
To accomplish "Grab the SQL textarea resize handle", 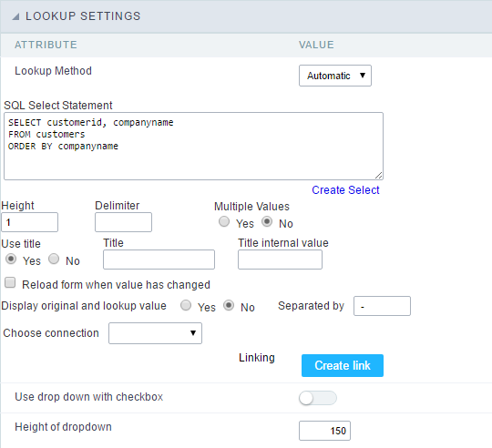I will pyautogui.click(x=379, y=176).
